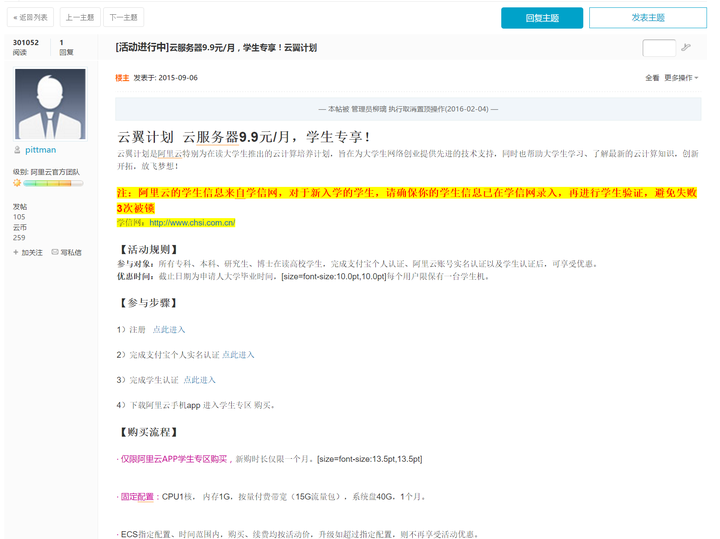Open pittman's user profile link
This screenshot has width=720, height=539.
point(40,150)
